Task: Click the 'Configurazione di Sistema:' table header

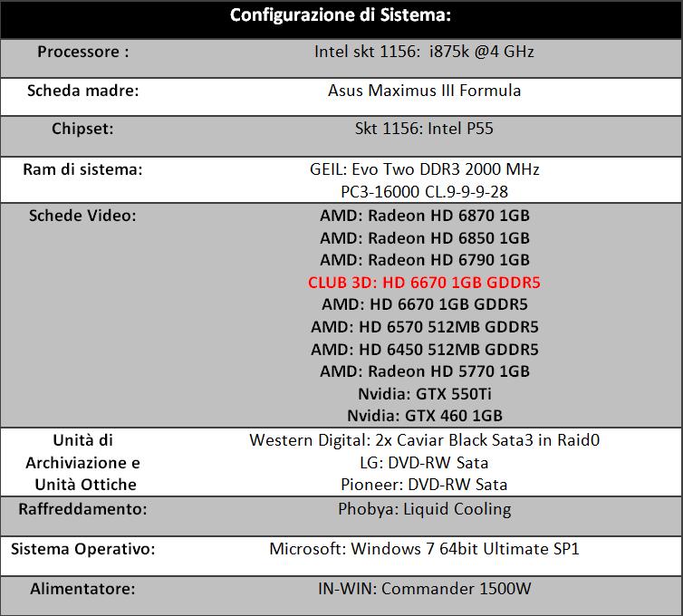Action: (341, 15)
